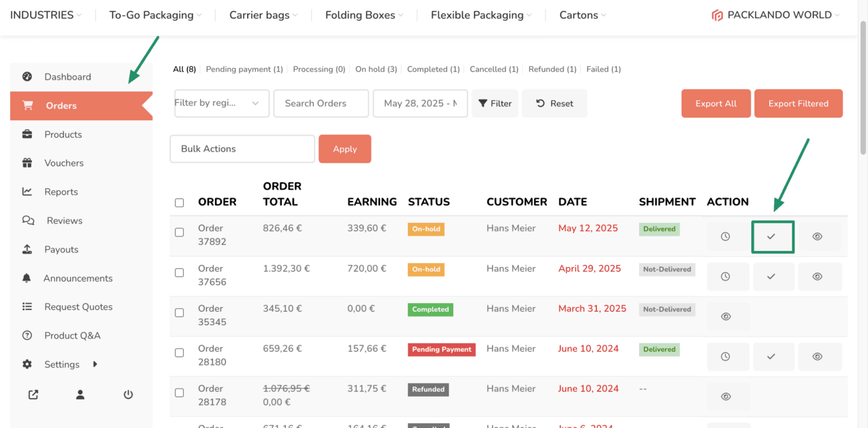Image resolution: width=868 pixels, height=428 pixels.
Task: Click the Reviews chat bubbles icon
Action: point(28,220)
